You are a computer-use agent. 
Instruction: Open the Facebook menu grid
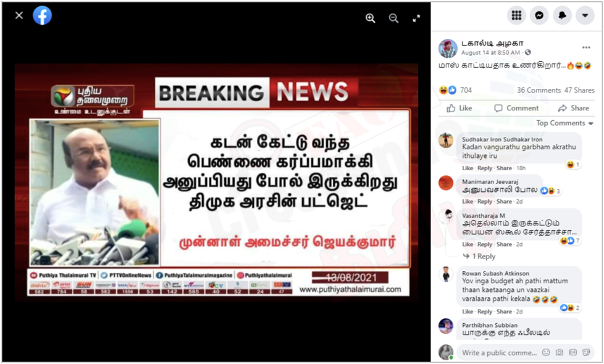pyautogui.click(x=516, y=15)
